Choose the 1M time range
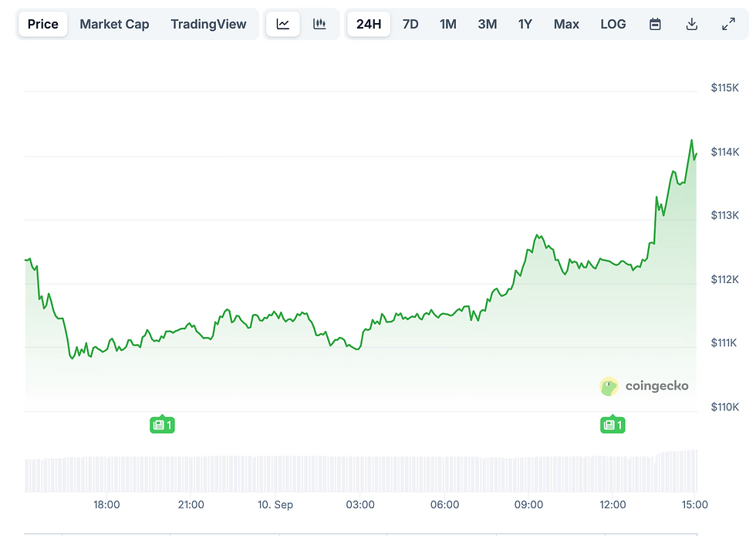756x536 pixels. pyautogui.click(x=448, y=24)
